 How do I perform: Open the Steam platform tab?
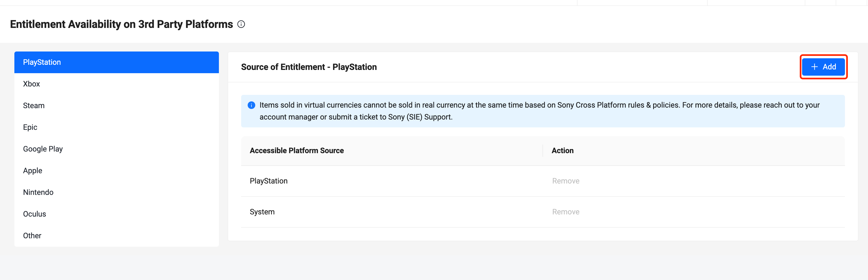[117, 106]
